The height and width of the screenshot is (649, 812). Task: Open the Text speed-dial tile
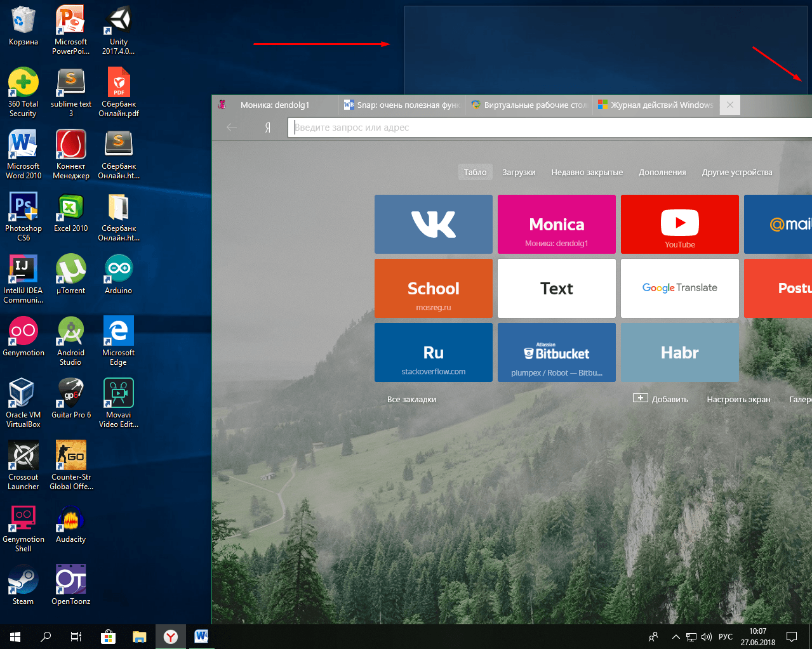(557, 288)
